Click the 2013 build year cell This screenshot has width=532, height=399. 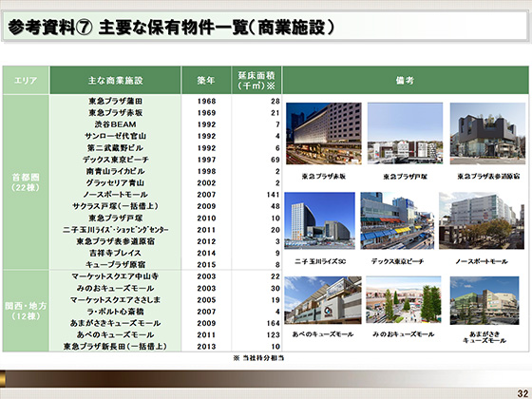click(206, 347)
